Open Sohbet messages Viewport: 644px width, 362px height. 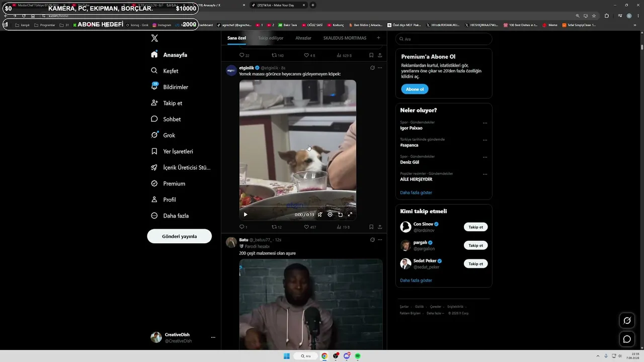166,119
